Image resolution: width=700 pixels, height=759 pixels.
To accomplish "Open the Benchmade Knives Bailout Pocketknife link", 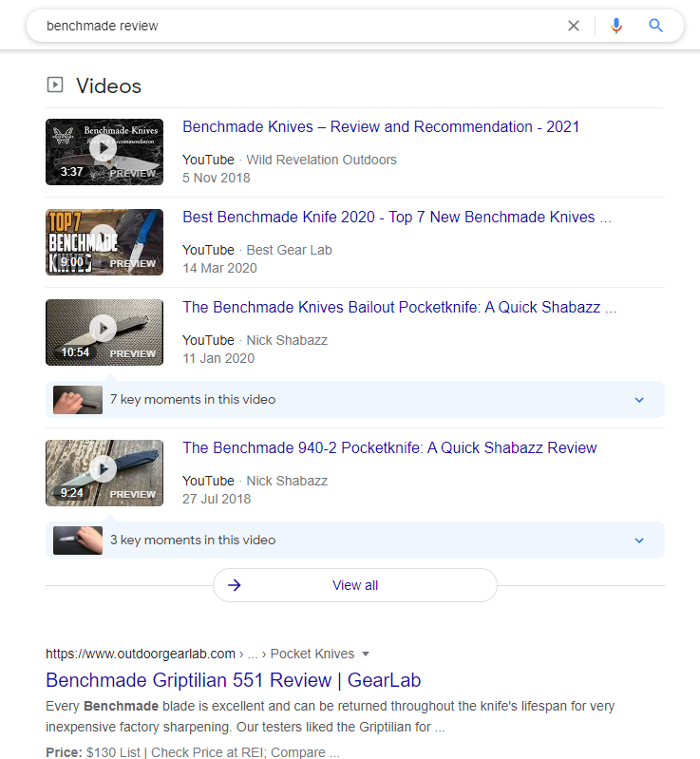I will 399,308.
